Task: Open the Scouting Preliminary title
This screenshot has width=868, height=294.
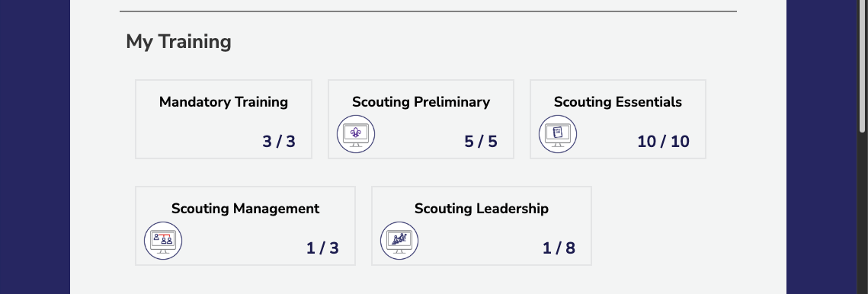Action: tap(421, 102)
